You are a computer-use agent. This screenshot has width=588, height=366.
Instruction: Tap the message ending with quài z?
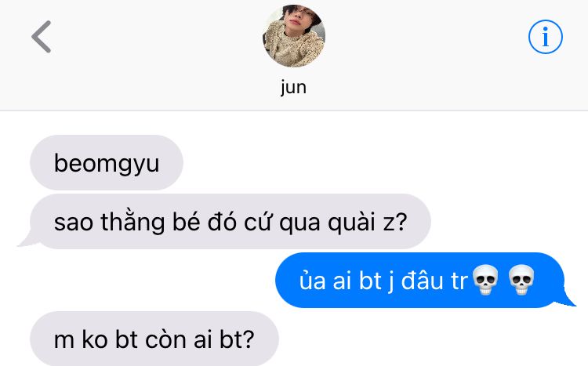pyautogui.click(x=230, y=221)
